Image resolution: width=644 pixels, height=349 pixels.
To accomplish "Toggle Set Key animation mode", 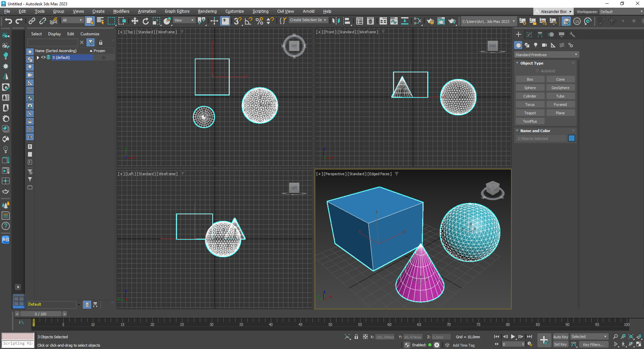I will coord(560,344).
